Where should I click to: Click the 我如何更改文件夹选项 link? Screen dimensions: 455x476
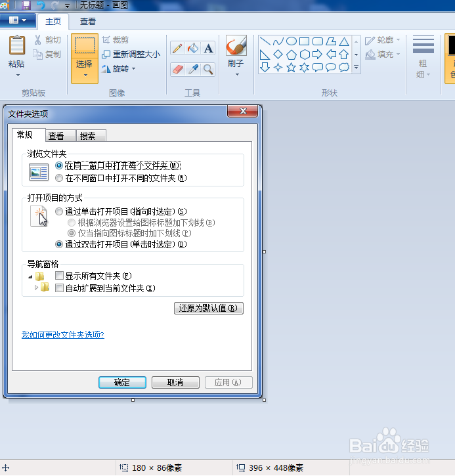pyautogui.click(x=62, y=335)
